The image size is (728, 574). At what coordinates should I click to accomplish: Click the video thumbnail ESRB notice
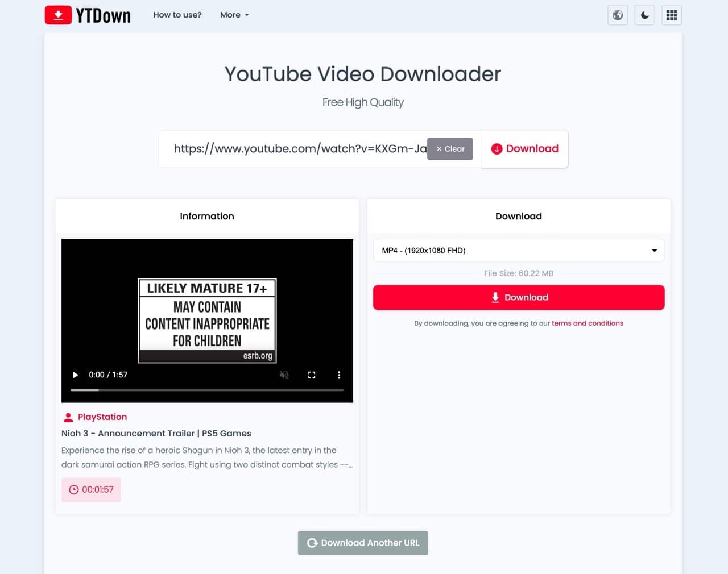[x=208, y=321]
